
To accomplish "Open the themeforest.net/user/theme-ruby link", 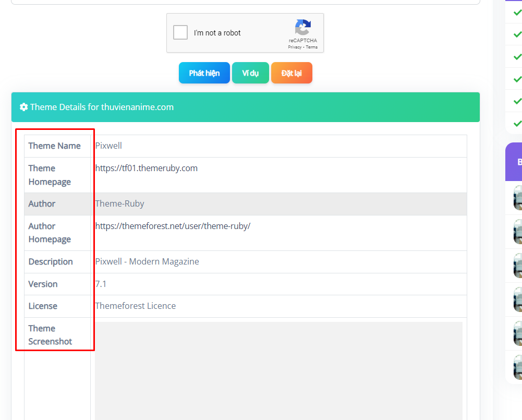I will 173,226.
